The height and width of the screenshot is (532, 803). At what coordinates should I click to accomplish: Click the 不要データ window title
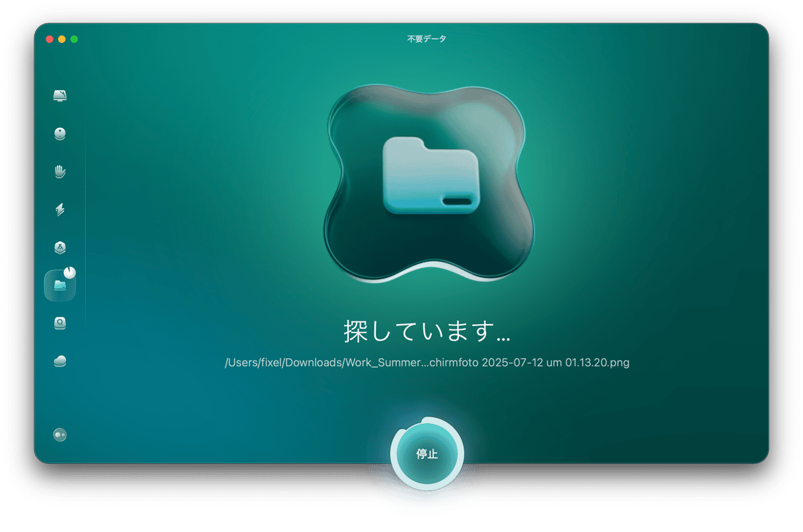(x=427, y=39)
